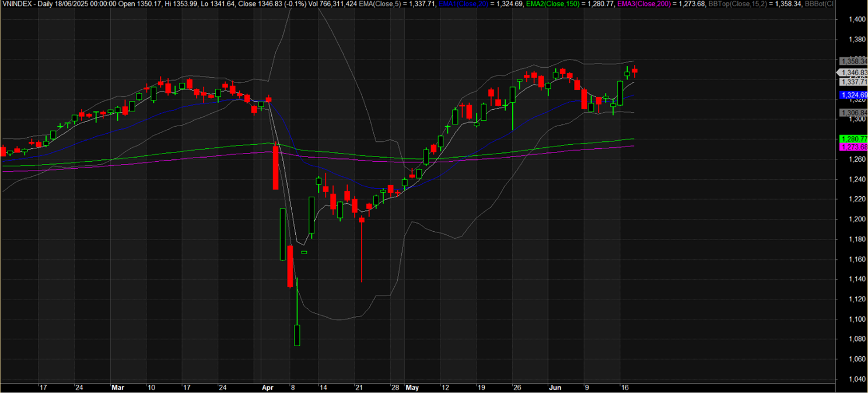
Task: Click the 1,260 price axis label
Action: [857, 159]
